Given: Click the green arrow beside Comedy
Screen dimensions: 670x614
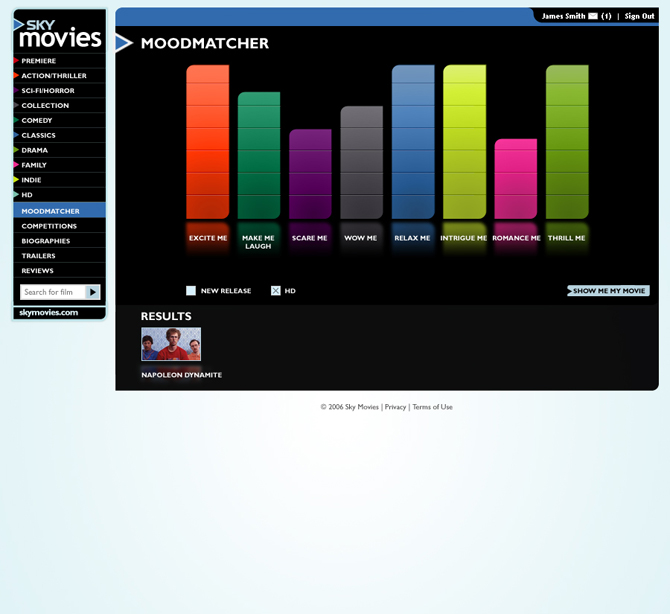Looking at the screenshot, I should (17, 120).
